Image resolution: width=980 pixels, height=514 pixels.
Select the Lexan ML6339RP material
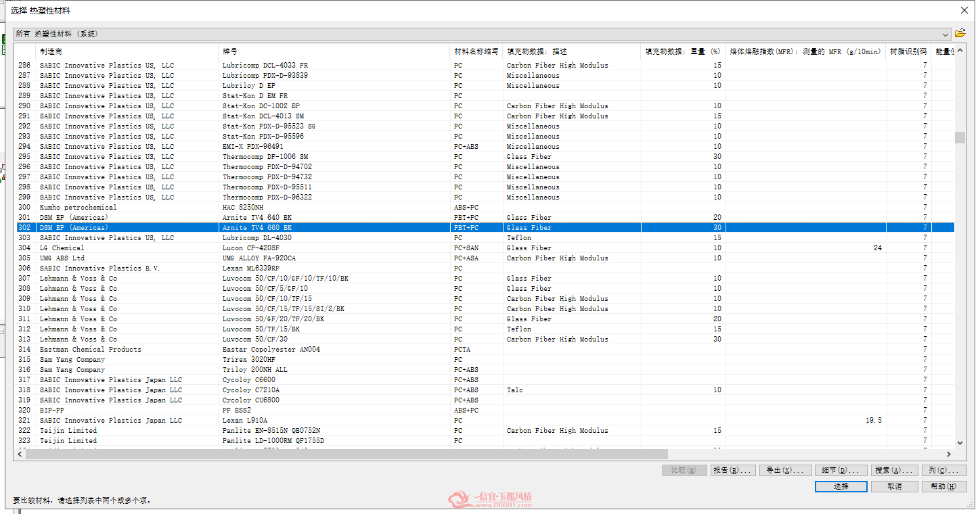click(251, 268)
